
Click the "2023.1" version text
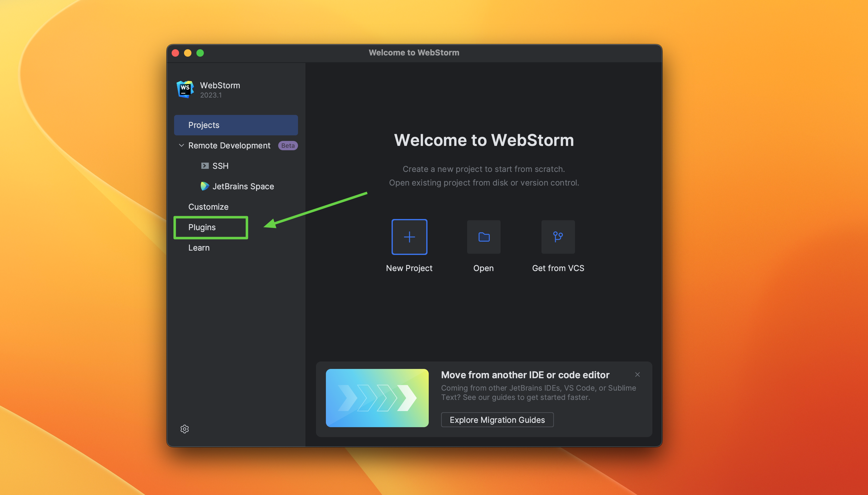[x=211, y=95]
